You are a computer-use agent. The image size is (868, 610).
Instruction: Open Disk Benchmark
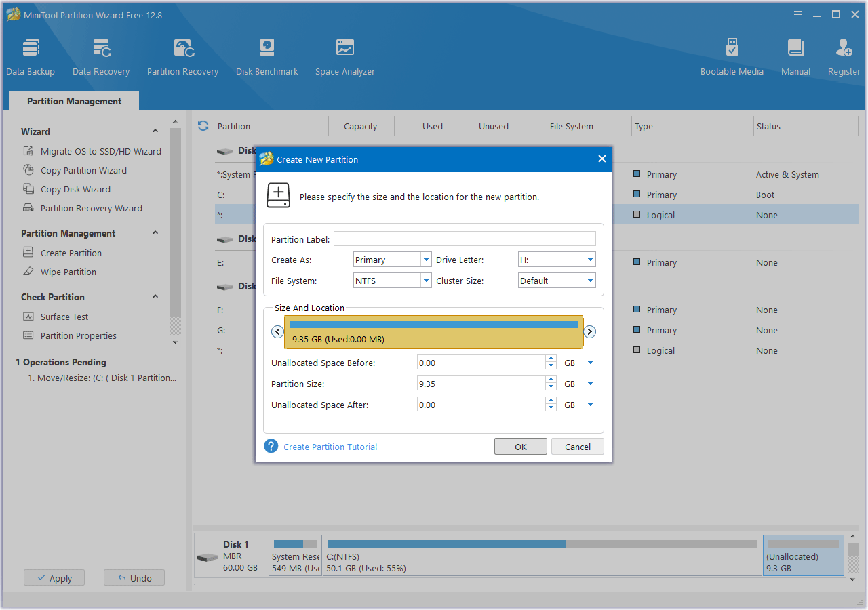(267, 57)
